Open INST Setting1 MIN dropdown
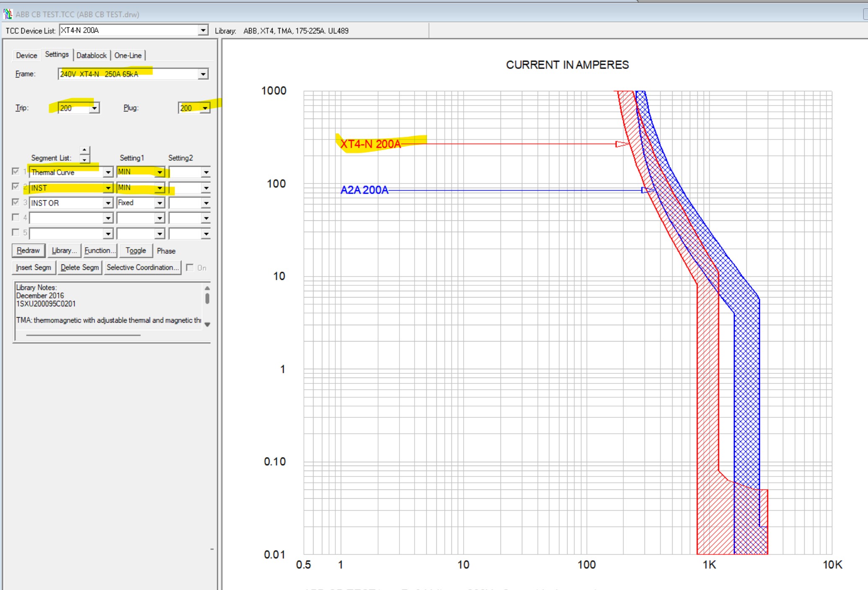The height and width of the screenshot is (590, 868). 160,188
